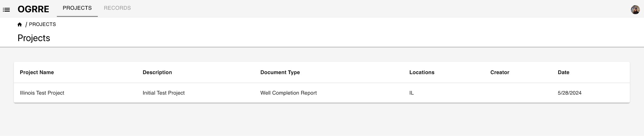The width and height of the screenshot is (644, 136).
Task: Click the empty Creator cell in the row
Action: 519,93
